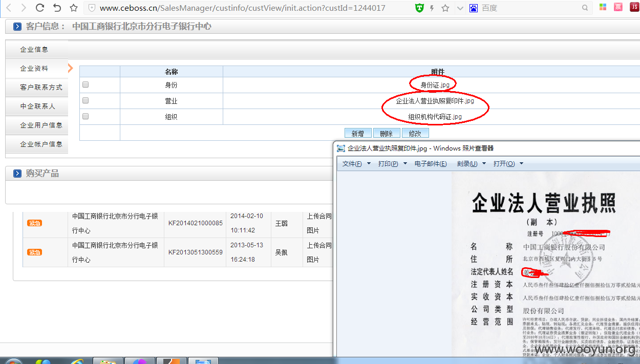This screenshot has width=640, height=364.
Task: Tick the checkbox in the 营业 row
Action: click(x=86, y=100)
